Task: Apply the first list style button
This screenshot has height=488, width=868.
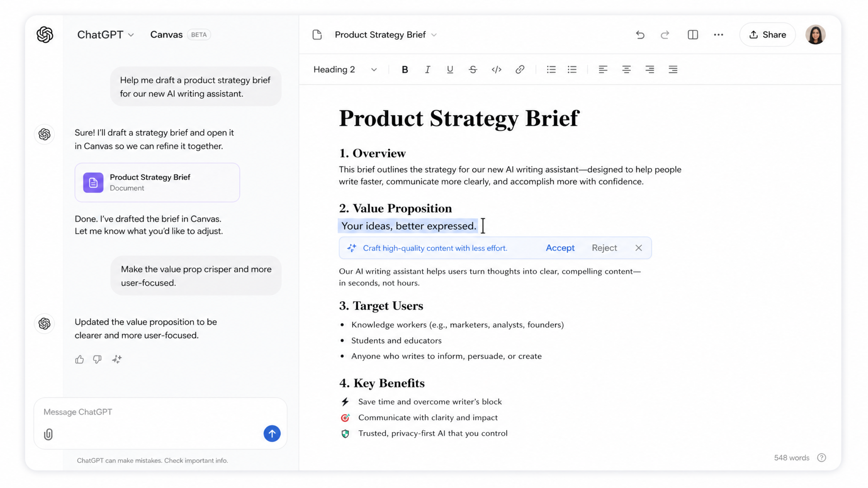Action: [x=551, y=69]
